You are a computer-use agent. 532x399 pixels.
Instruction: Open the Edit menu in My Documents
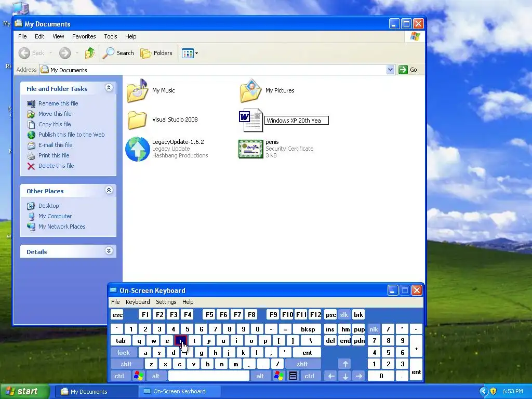[x=39, y=36]
